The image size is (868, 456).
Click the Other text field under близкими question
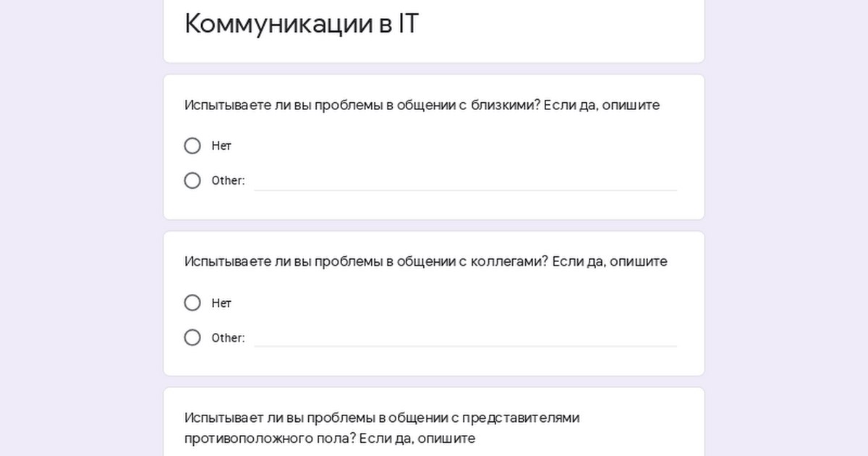pos(465,181)
